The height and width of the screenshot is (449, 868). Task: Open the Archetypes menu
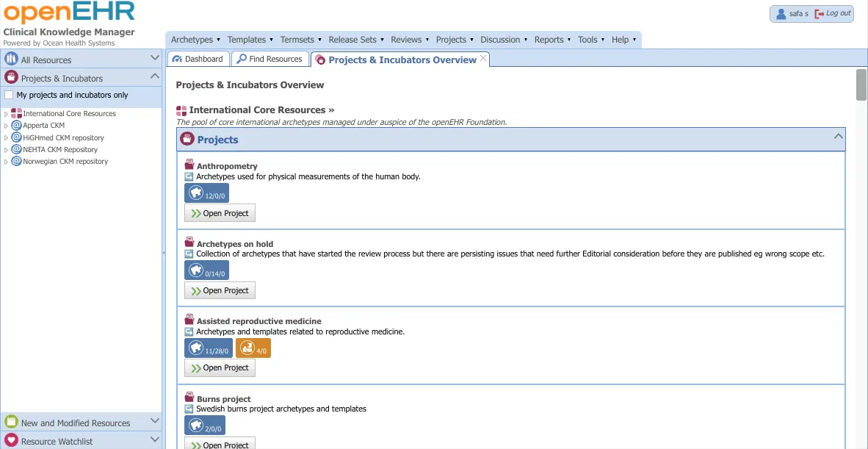point(195,40)
